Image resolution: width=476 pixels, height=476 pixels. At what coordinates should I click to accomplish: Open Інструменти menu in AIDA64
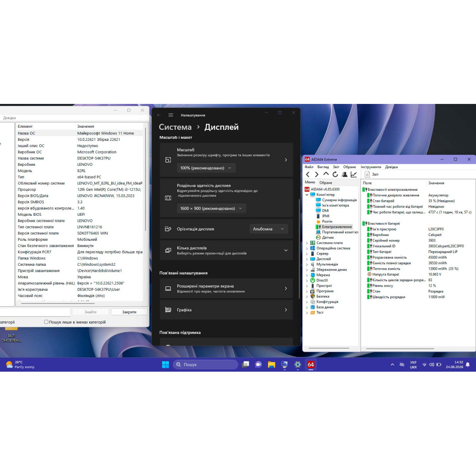(x=371, y=167)
